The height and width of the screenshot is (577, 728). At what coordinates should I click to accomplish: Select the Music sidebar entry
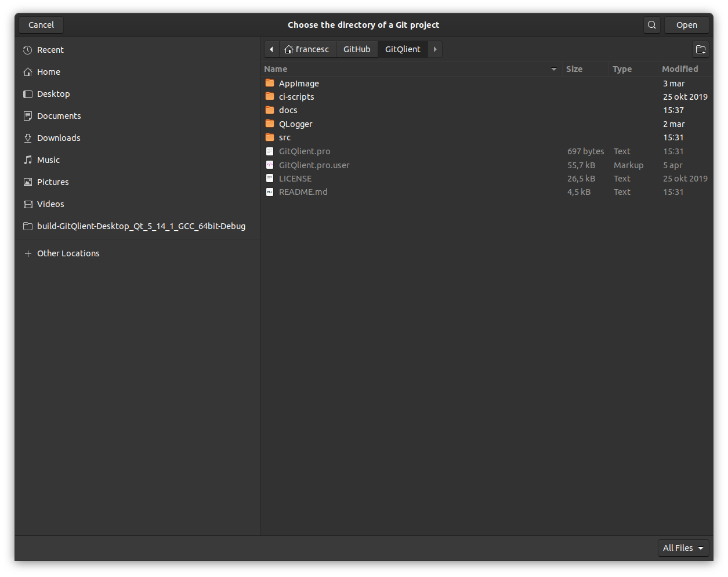pyautogui.click(x=48, y=160)
